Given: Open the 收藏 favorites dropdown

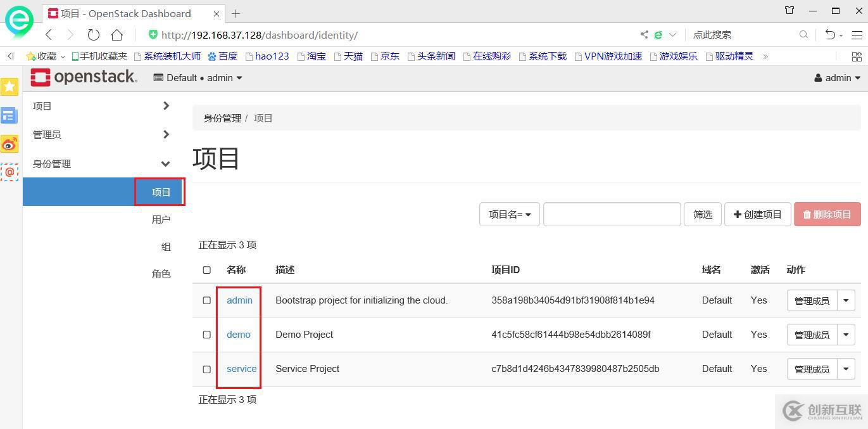Looking at the screenshot, I should click(x=46, y=56).
